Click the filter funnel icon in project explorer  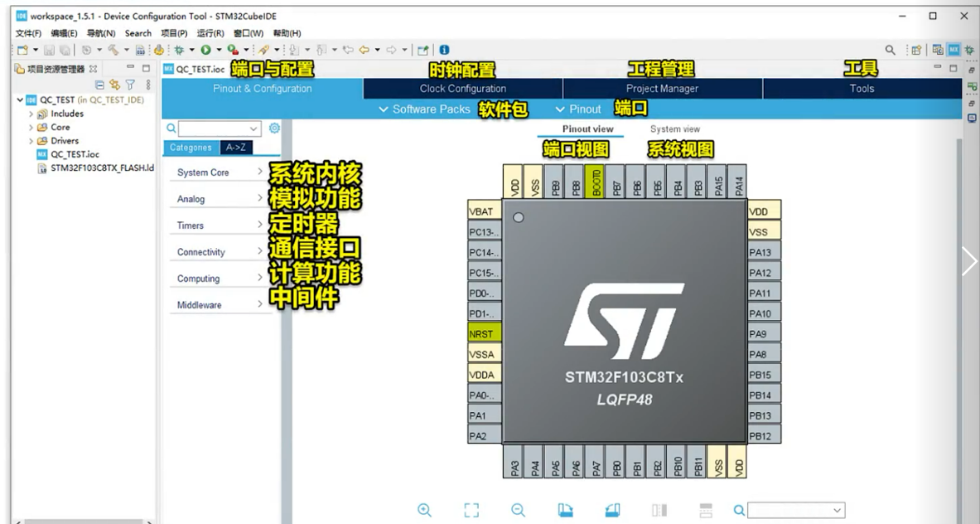click(x=130, y=85)
